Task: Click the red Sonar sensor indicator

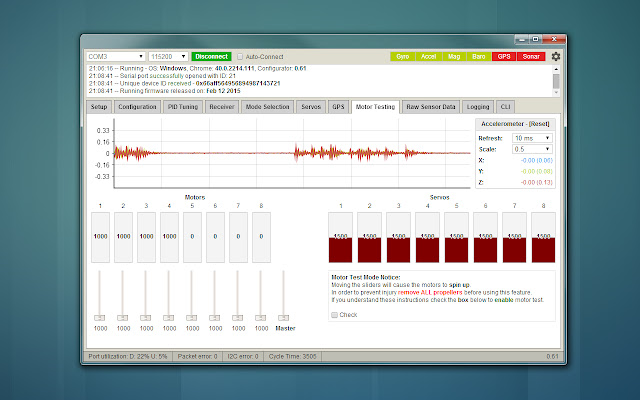Action: [x=531, y=57]
